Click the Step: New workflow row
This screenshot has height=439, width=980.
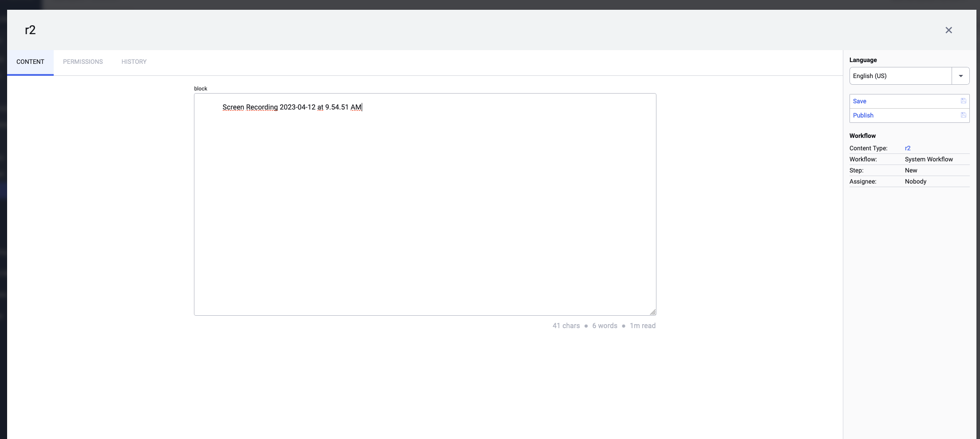(911, 170)
